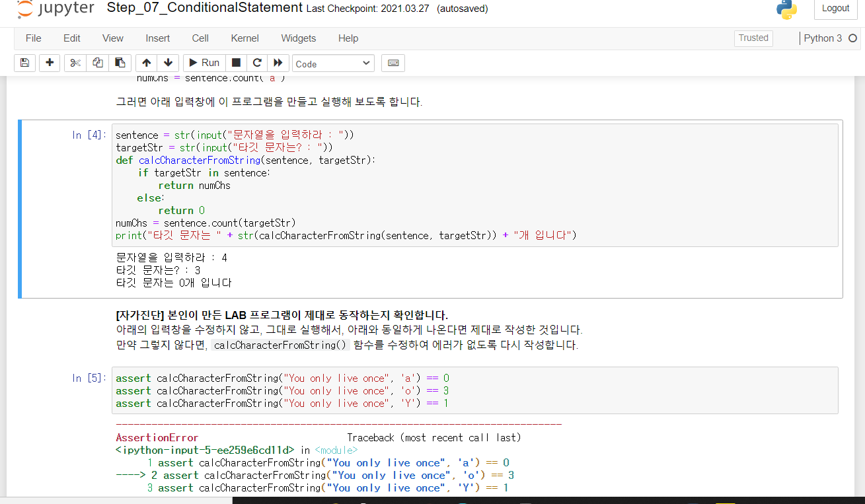Click the AssertionError traceback heading
Viewport: 865px width, 504px height.
[157, 437]
